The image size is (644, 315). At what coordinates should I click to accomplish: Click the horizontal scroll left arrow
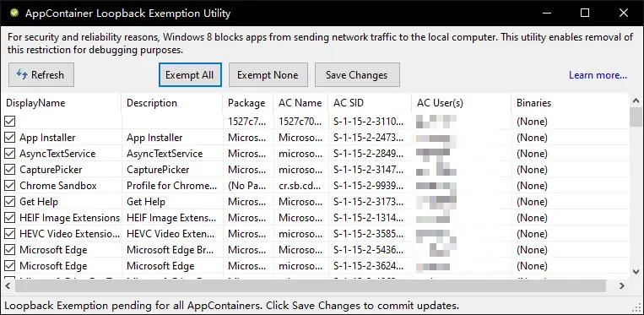8,285
